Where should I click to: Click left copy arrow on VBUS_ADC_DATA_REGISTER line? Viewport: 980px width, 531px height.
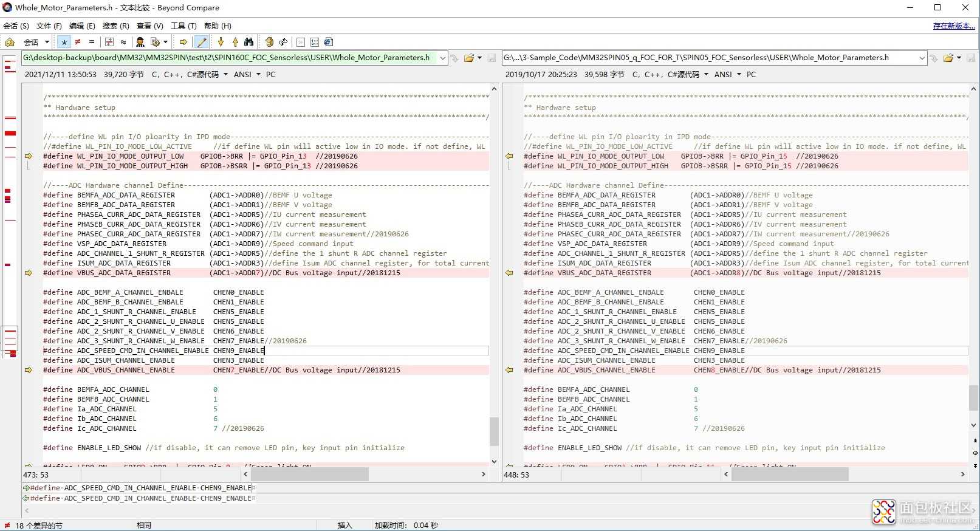pyautogui.click(x=29, y=273)
